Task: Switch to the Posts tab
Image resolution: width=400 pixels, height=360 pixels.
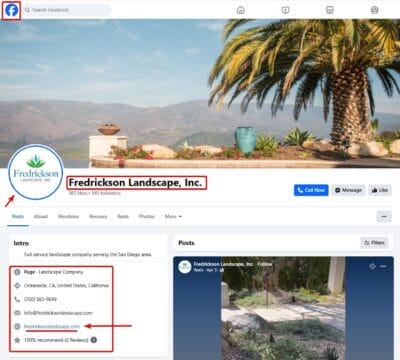Action: (18, 216)
